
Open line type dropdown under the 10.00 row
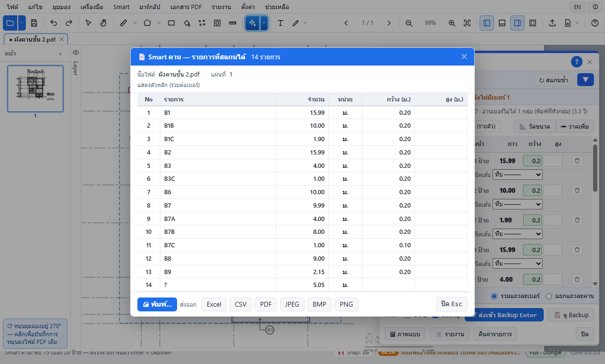[x=518, y=204]
